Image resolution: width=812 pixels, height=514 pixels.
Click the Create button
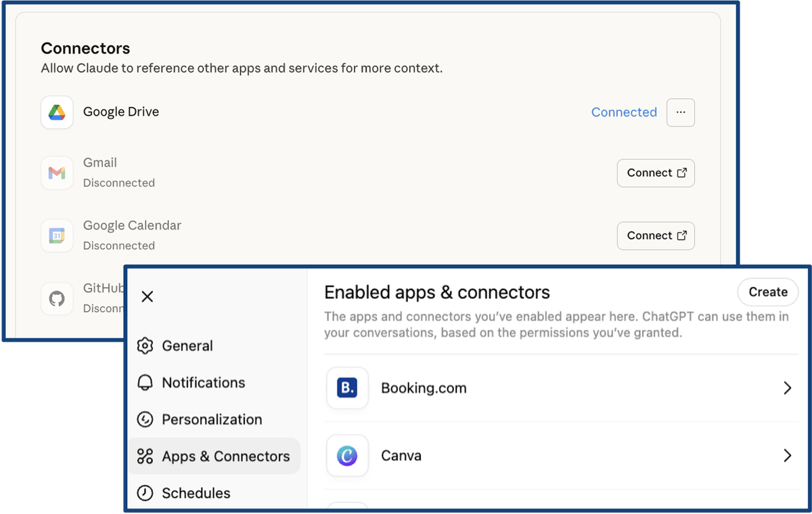tap(768, 292)
